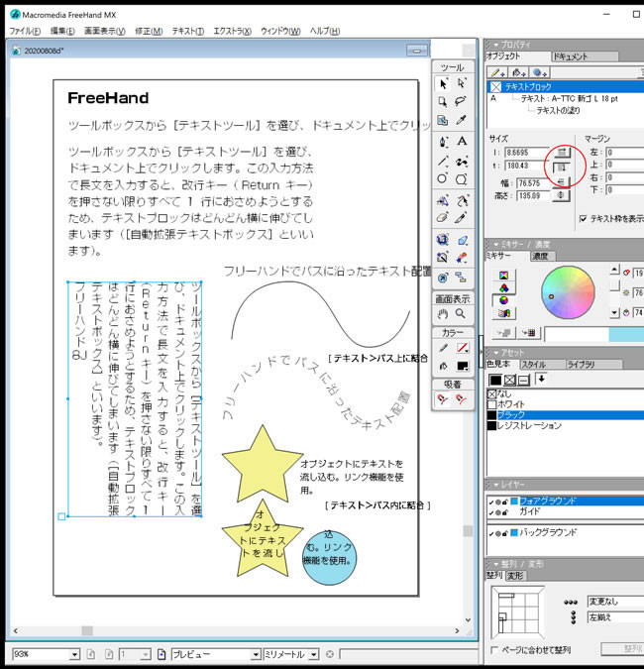Click the left snap magnet icon

(x=443, y=399)
